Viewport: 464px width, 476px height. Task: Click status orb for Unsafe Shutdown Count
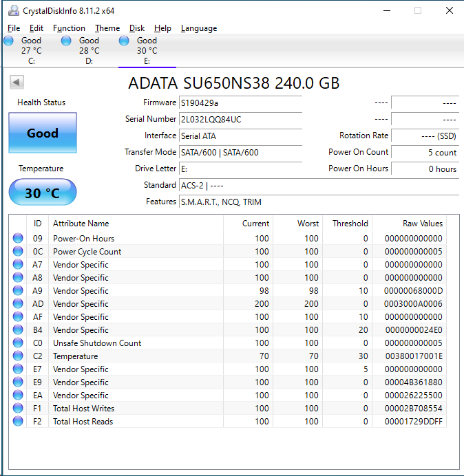pos(18,343)
